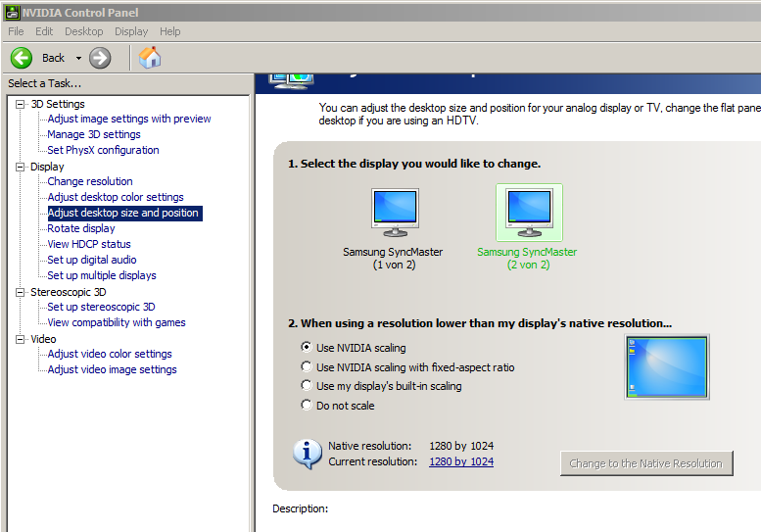Viewport: 761px width, 532px height.
Task: Click the 1280 by 1024 current resolution link
Action: (461, 461)
